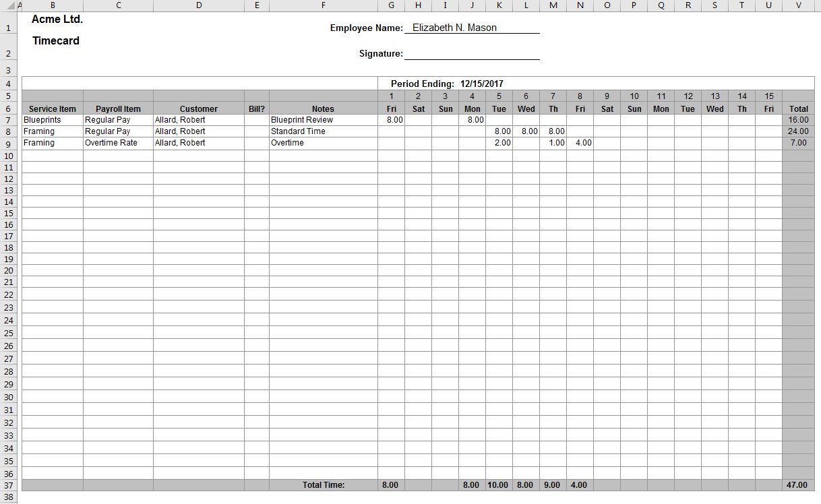Image resolution: width=821 pixels, height=504 pixels.
Task: Select the 9.00 daily total cell
Action: click(x=553, y=485)
